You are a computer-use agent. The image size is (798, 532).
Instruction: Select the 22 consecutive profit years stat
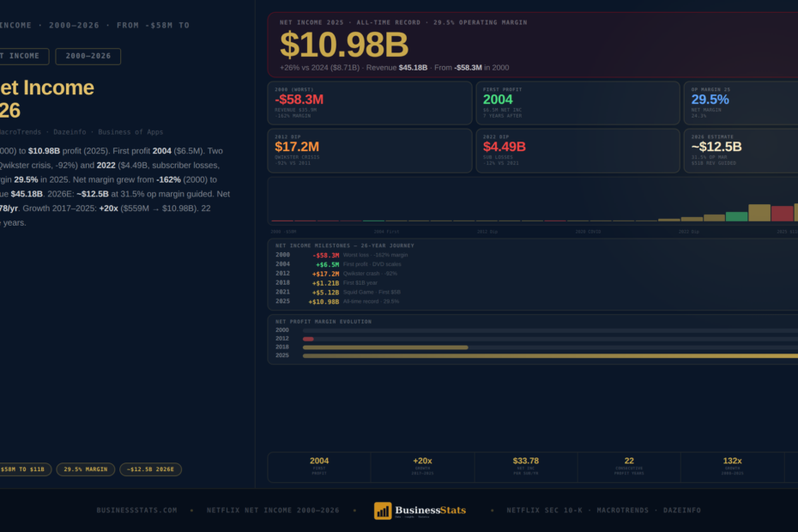(629, 466)
